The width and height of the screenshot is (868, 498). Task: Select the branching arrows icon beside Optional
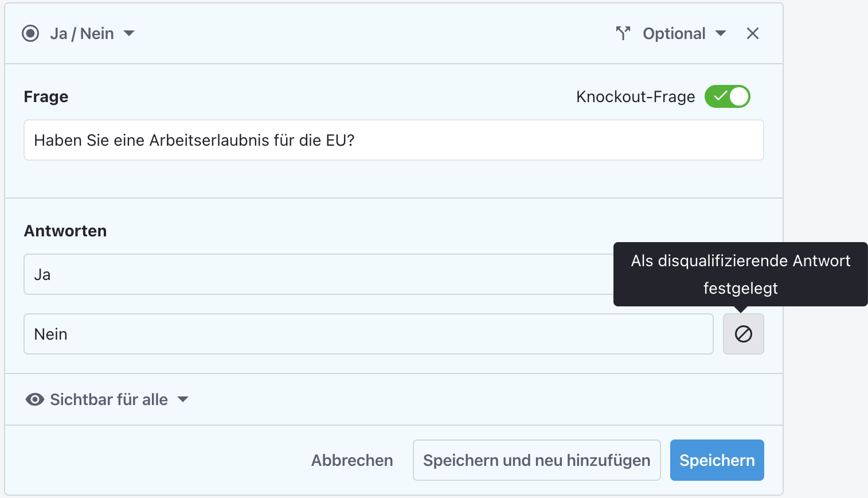pos(623,33)
